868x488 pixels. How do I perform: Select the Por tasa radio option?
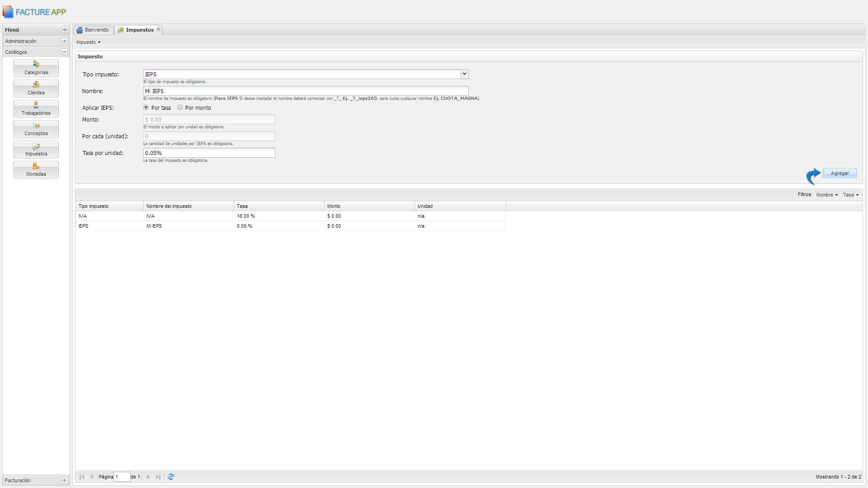pos(146,108)
